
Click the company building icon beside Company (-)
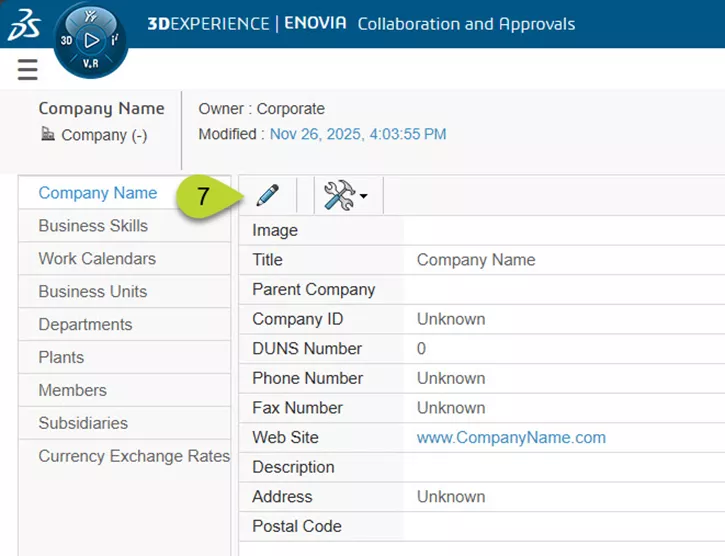click(x=48, y=135)
